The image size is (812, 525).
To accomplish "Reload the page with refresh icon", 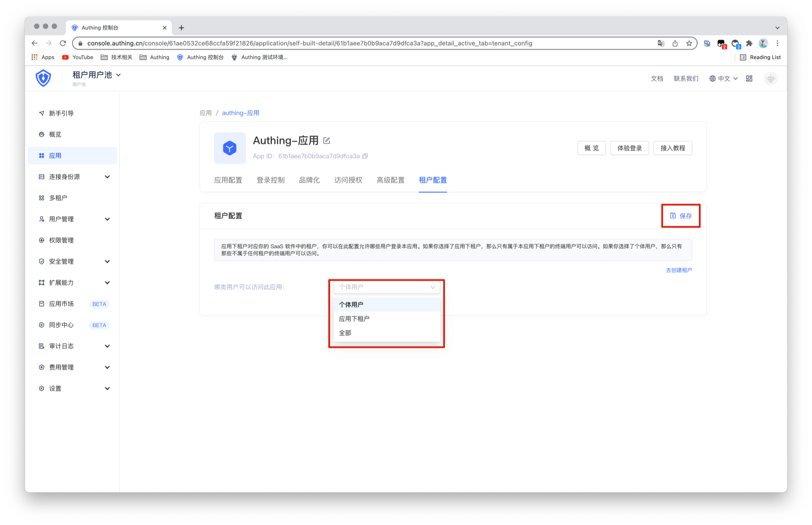I will (63, 43).
